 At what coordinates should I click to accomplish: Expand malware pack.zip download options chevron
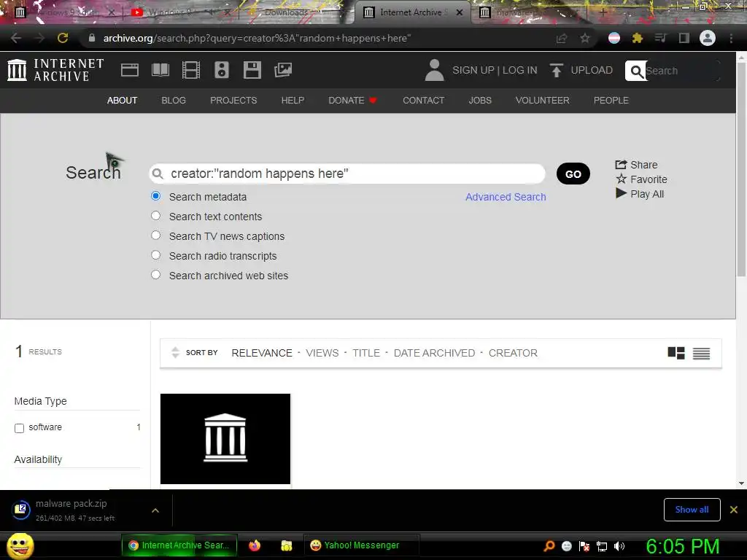click(155, 510)
